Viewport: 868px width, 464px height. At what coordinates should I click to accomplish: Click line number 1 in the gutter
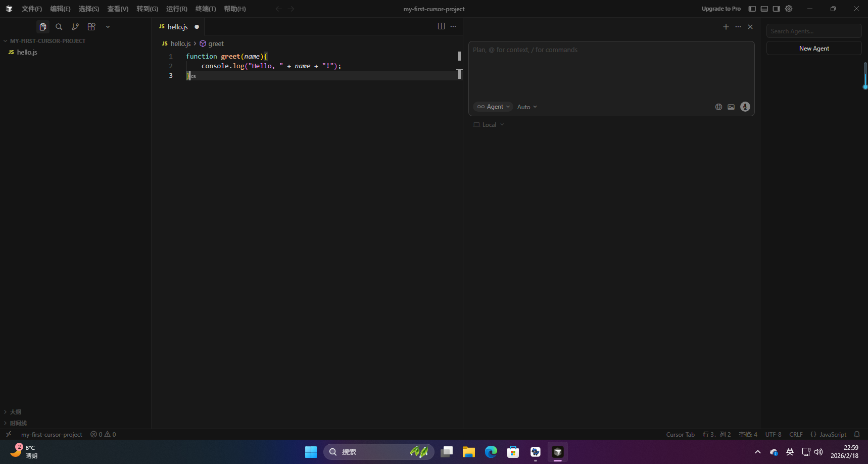point(171,57)
